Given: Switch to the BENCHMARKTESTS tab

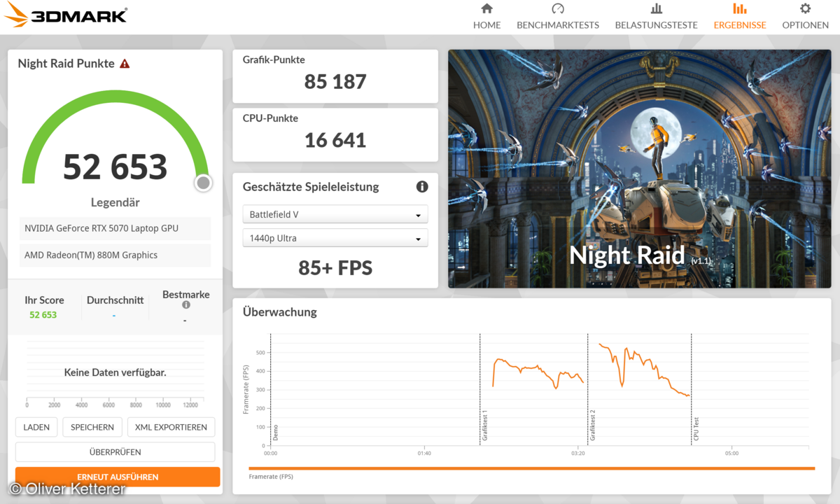Looking at the screenshot, I should (558, 25).
